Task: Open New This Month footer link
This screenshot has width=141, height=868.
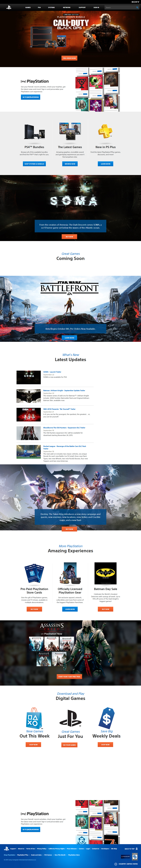Action: tap(60, 855)
